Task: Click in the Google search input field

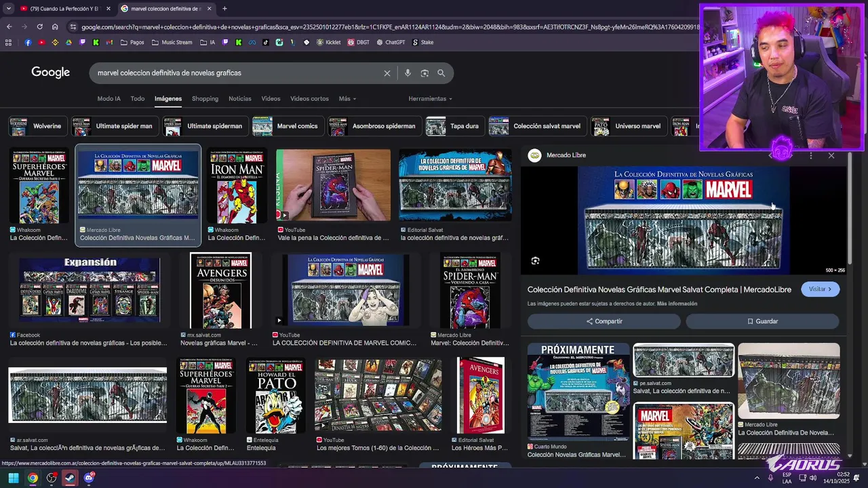Action: point(237,73)
